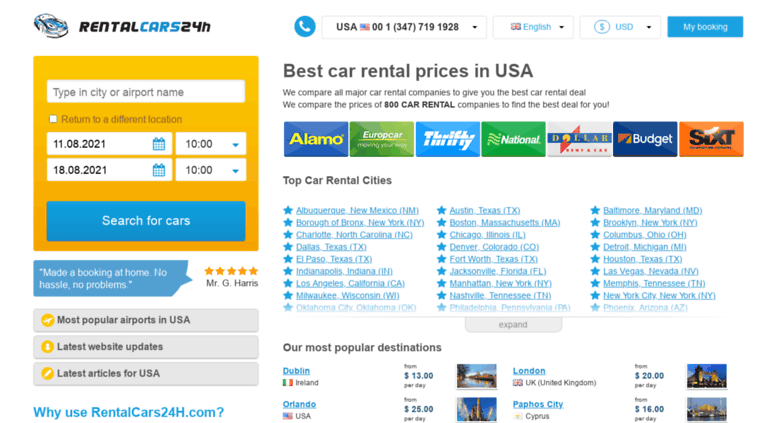Screen dimensions: 777x423
Task: Open pick-up date calendar icon for 11.08.2021
Action: point(159,144)
